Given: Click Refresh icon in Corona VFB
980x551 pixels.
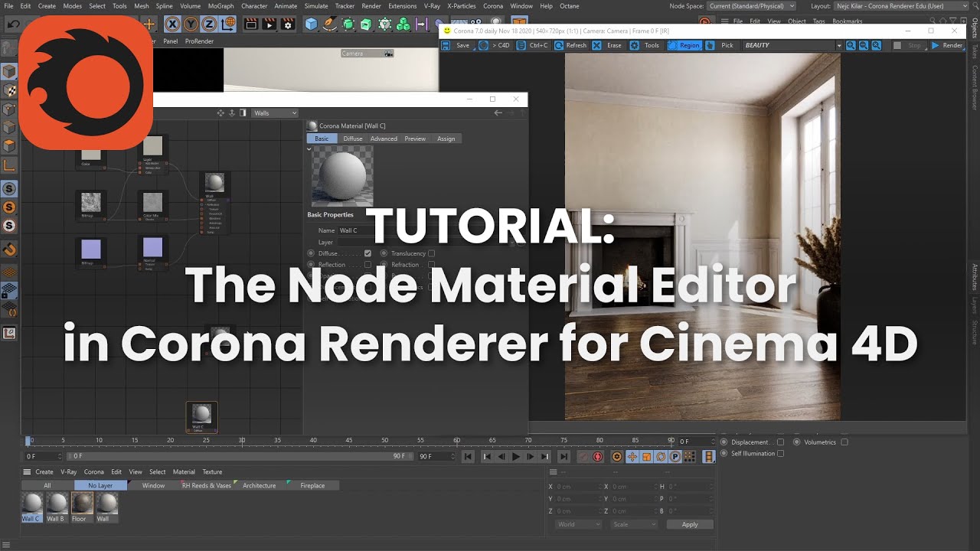Looking at the screenshot, I should pos(560,45).
